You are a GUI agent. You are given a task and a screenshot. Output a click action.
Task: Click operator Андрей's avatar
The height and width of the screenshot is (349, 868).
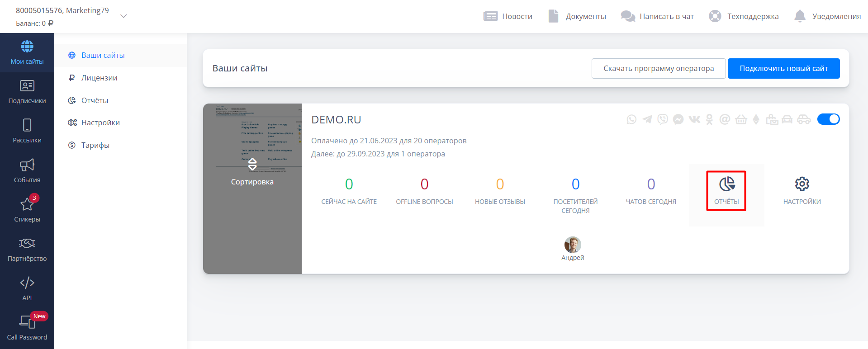pos(573,245)
